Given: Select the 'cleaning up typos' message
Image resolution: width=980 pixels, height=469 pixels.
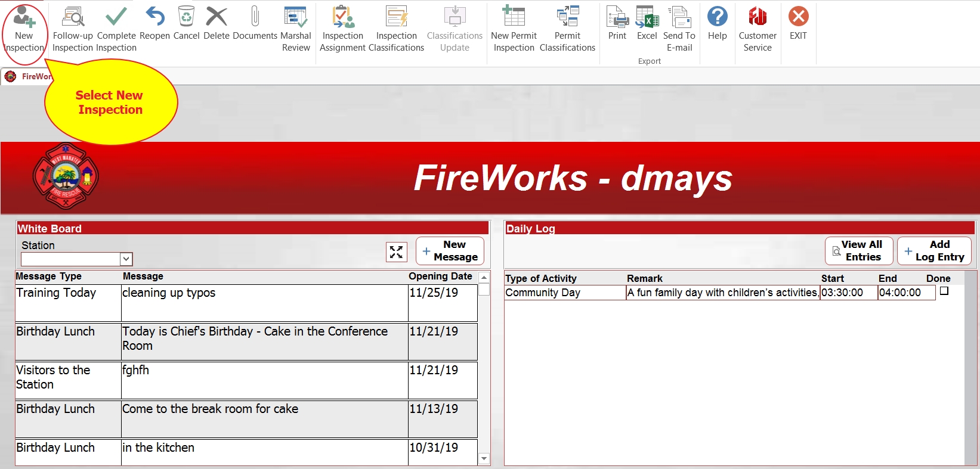Looking at the screenshot, I should coord(265,303).
